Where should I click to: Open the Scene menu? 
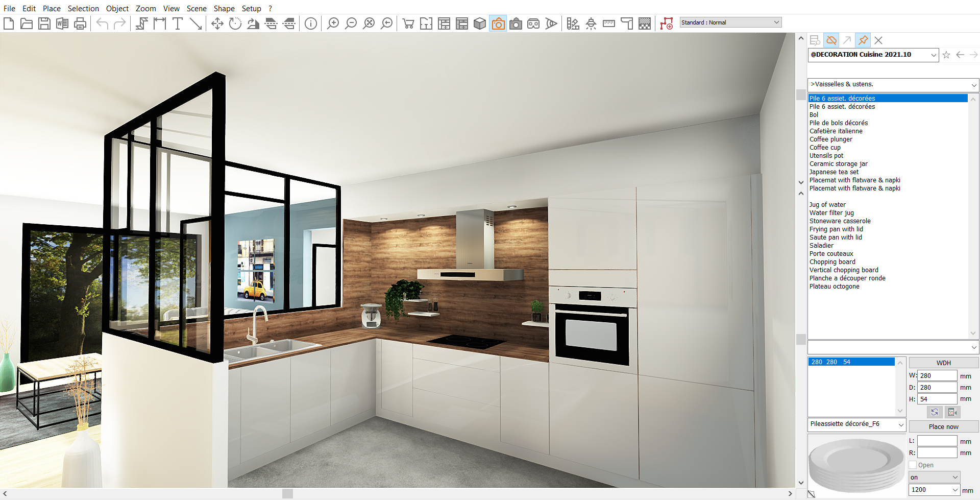coord(196,8)
